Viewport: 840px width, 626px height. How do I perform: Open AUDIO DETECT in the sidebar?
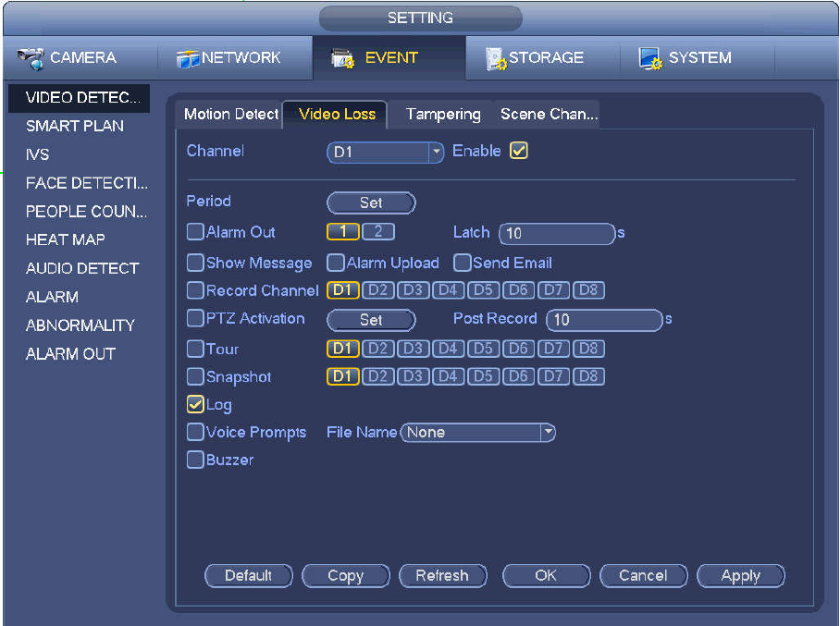coord(82,268)
